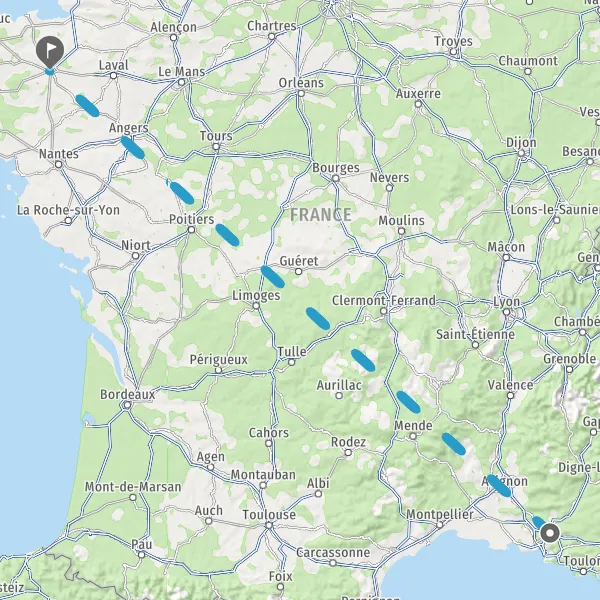Click the Limoges city label
This screenshot has height=600, width=600.
tap(256, 295)
